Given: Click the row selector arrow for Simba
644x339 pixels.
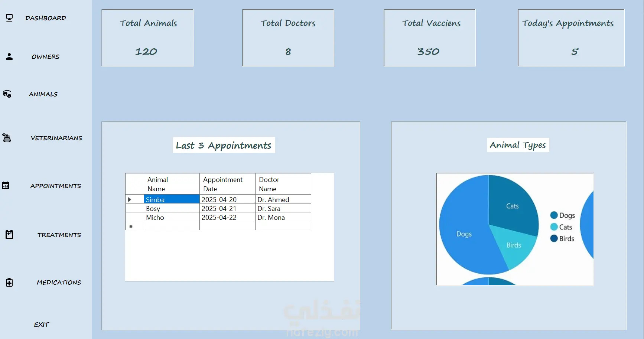Looking at the screenshot, I should pyautogui.click(x=134, y=199).
